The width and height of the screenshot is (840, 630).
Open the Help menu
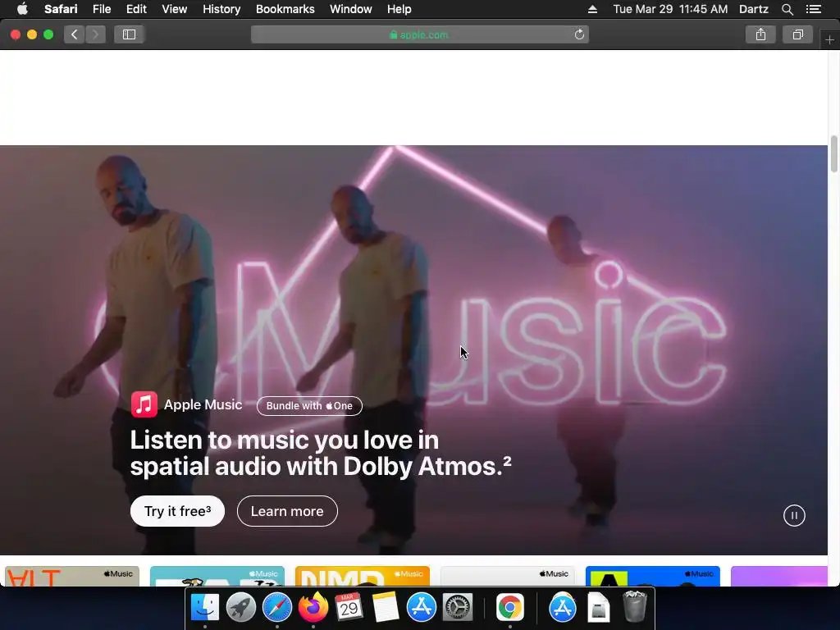pyautogui.click(x=399, y=9)
